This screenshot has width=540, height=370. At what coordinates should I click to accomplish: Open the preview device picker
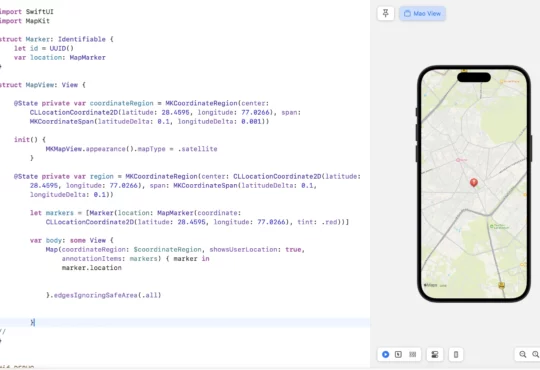pyautogui.click(x=456, y=354)
